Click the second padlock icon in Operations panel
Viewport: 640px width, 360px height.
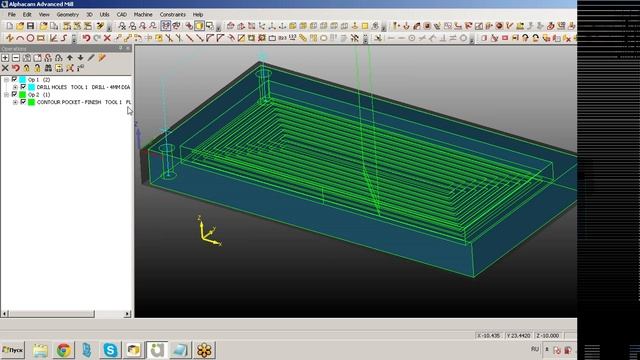[38, 68]
